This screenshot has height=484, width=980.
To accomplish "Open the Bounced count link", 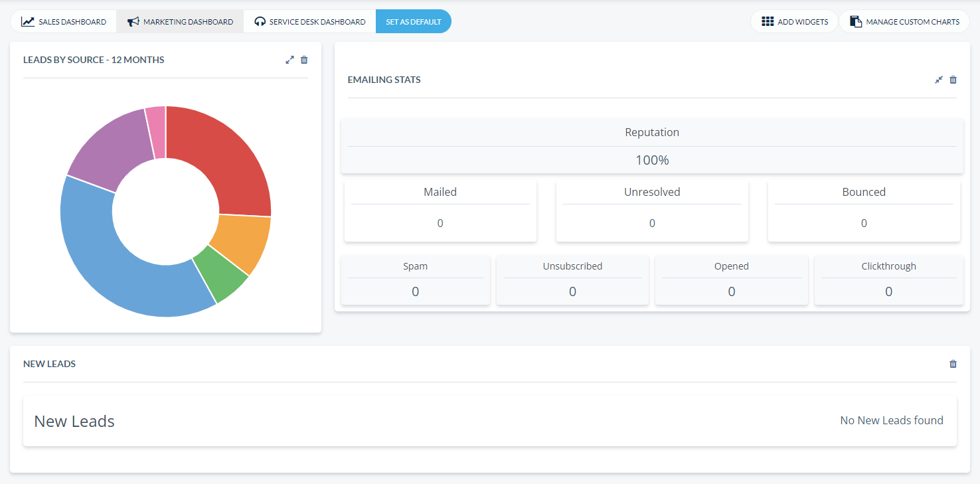I will point(864,224).
